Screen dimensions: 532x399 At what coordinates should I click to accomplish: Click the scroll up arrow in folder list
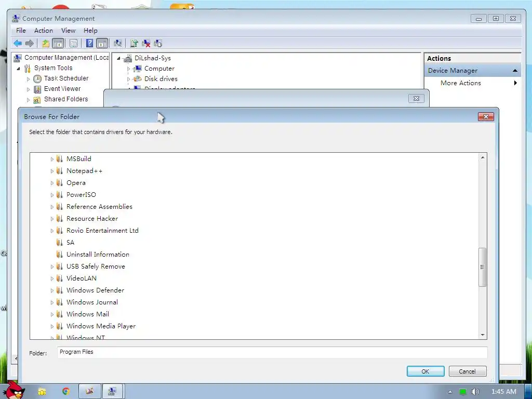[x=483, y=157]
